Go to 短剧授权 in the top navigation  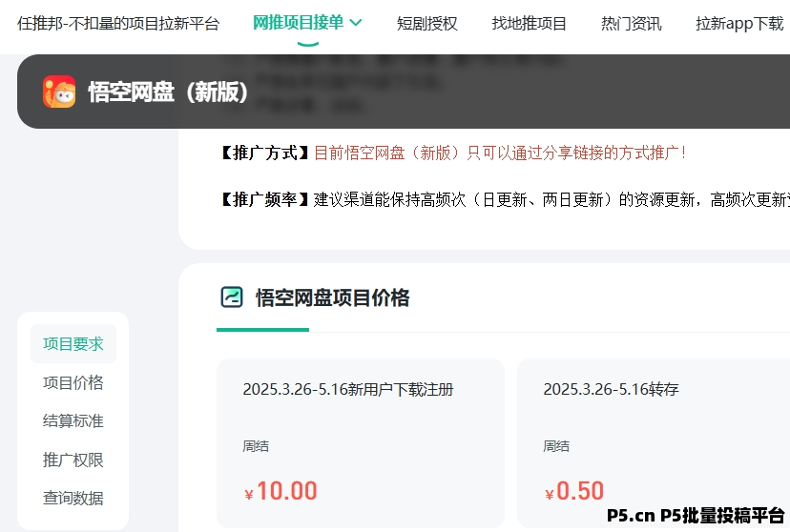[x=426, y=24]
